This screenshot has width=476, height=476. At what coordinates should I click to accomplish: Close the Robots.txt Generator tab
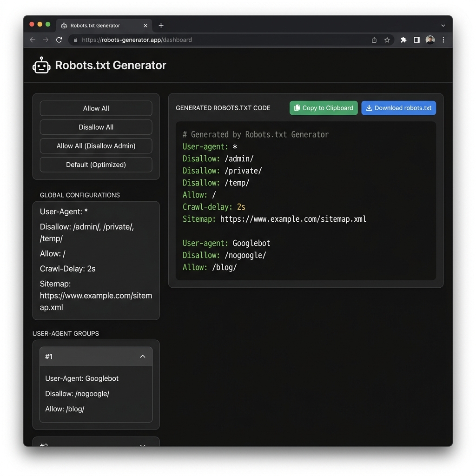pyautogui.click(x=145, y=26)
